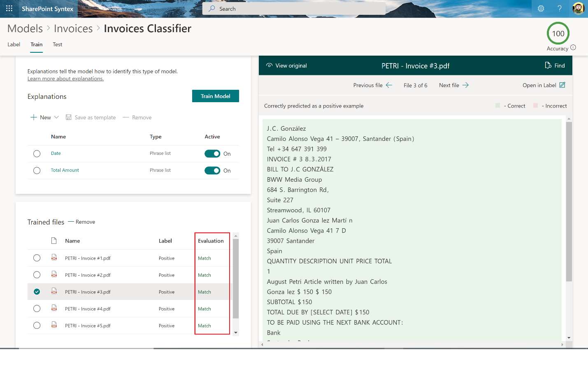Click the Search input field
The width and height of the screenshot is (588, 377).
tap(294, 9)
